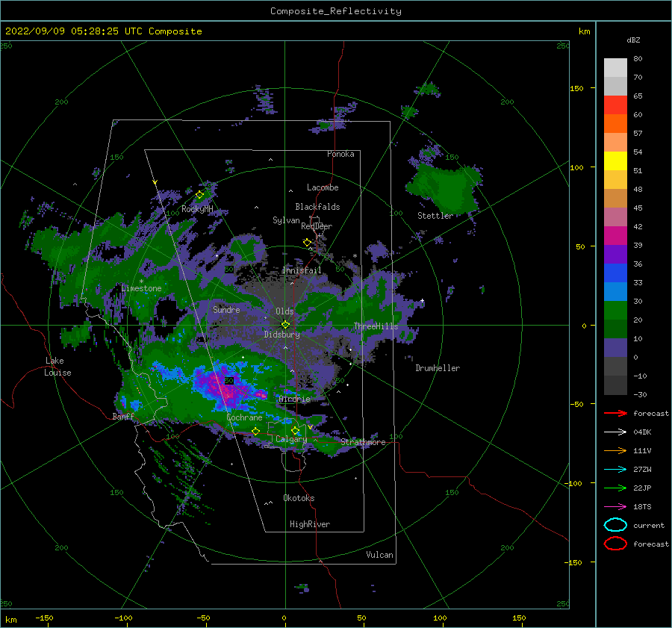Click the -30 dBZ value in legend
Viewport: 672px width, 628px height.
641,395
